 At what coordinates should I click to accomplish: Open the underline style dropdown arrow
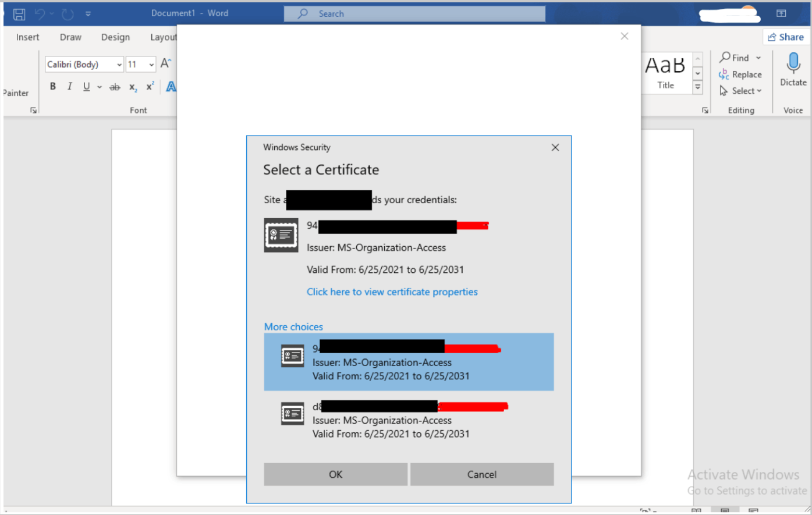tap(100, 87)
